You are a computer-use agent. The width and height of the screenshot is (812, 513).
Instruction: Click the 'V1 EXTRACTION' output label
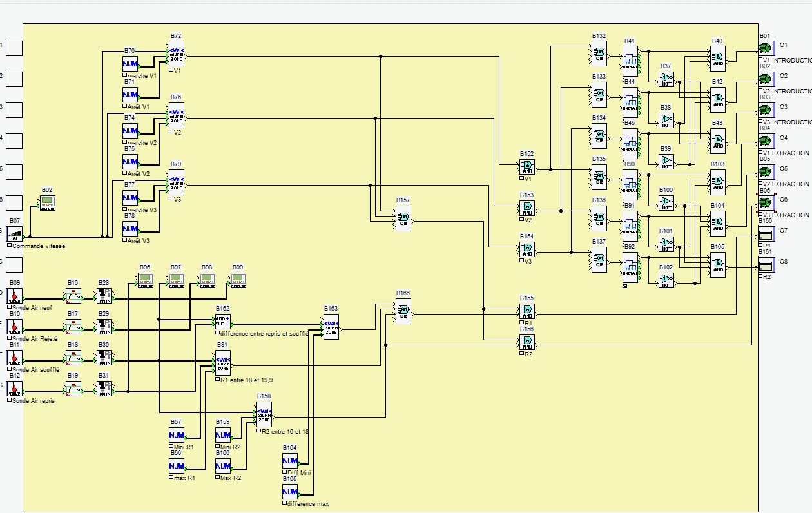(786, 153)
